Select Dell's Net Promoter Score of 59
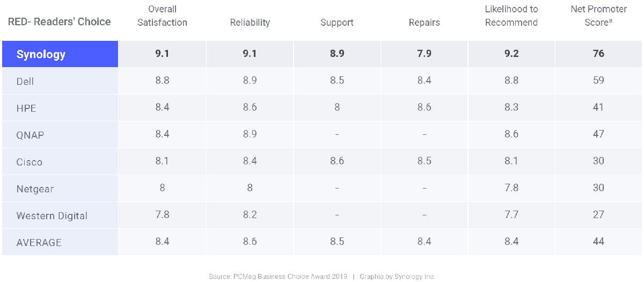644x282 pixels. pos(598,80)
